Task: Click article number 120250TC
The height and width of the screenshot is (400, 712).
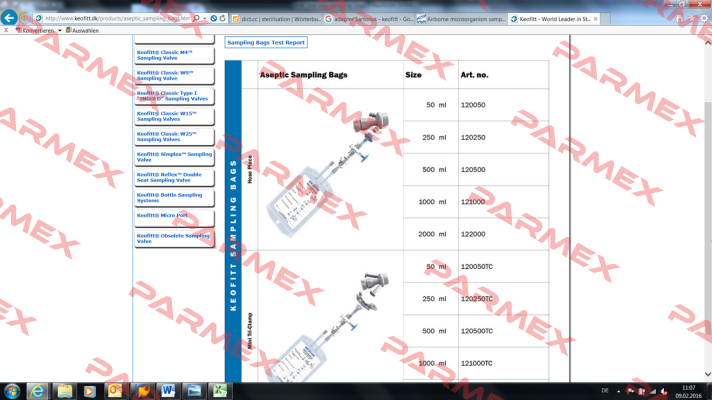Action: point(476,299)
